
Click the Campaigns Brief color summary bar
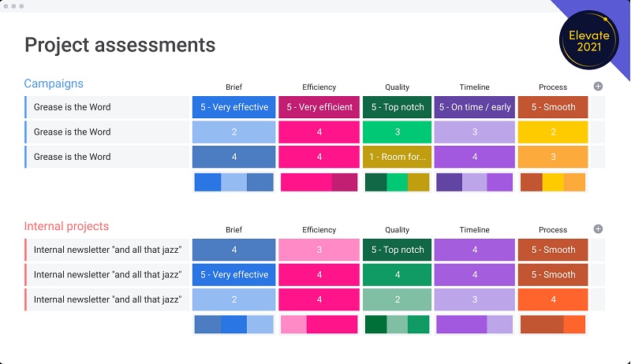tap(233, 183)
